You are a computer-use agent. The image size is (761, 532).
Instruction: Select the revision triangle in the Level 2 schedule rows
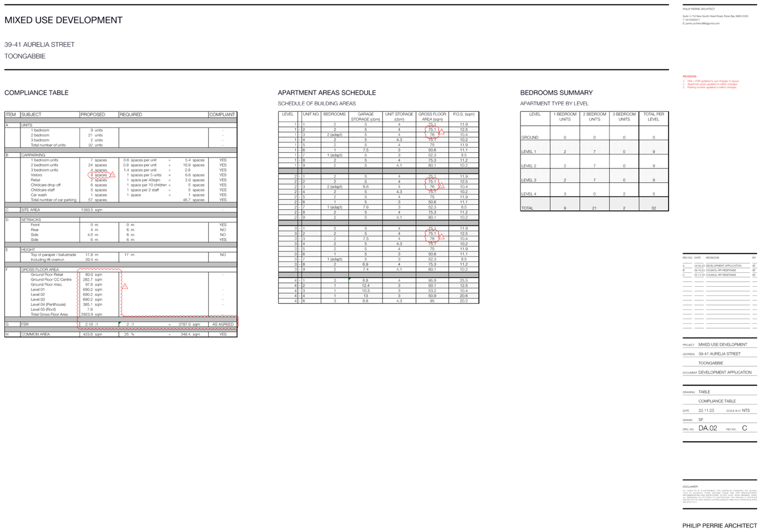pos(442,186)
